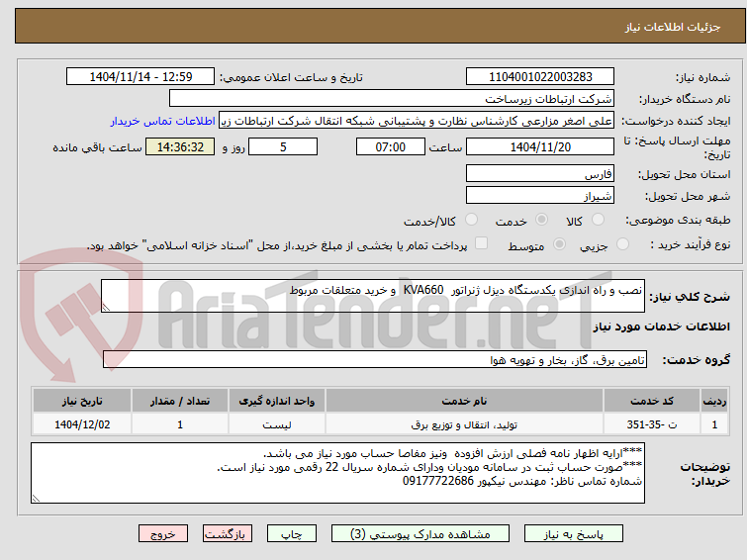
Task: Click the city field 'شیراز'
Action: [x=540, y=195]
